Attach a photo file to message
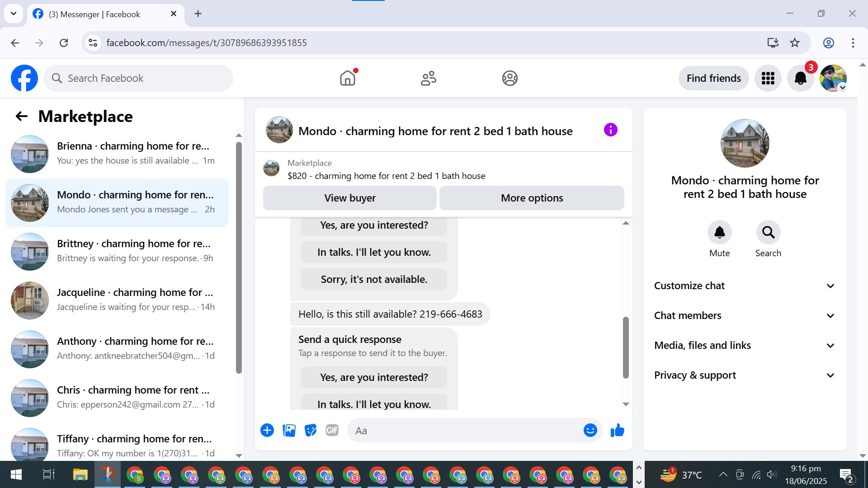The image size is (868, 488). 289,431
